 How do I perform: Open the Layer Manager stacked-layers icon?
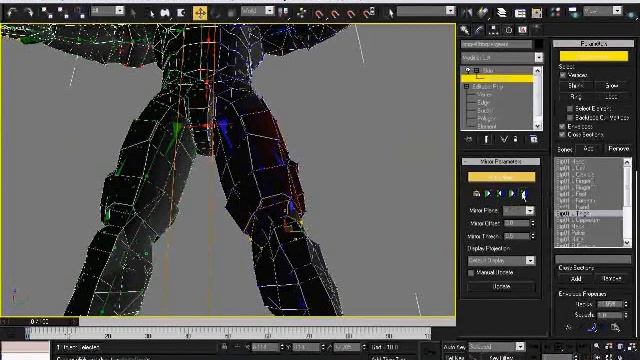click(502, 13)
